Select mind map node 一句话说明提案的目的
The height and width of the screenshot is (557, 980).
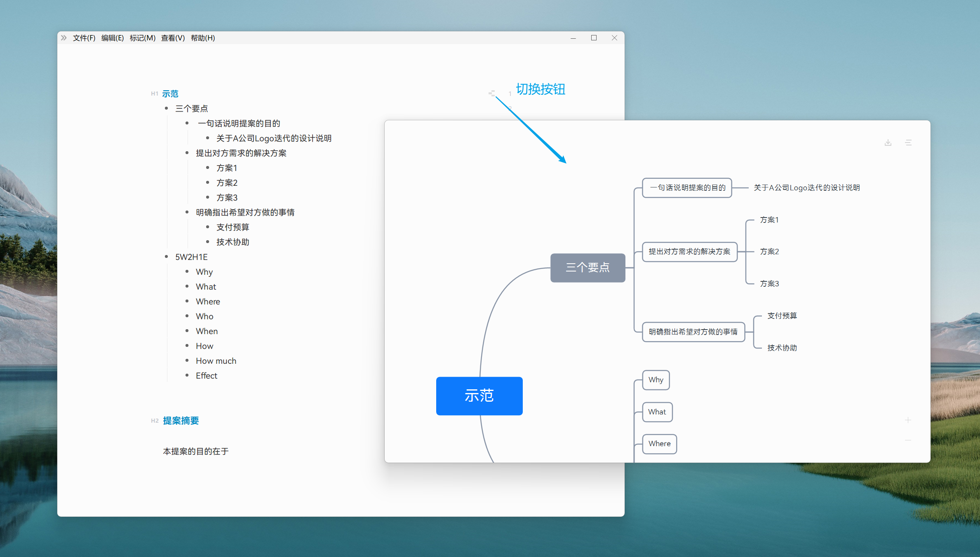click(x=687, y=188)
